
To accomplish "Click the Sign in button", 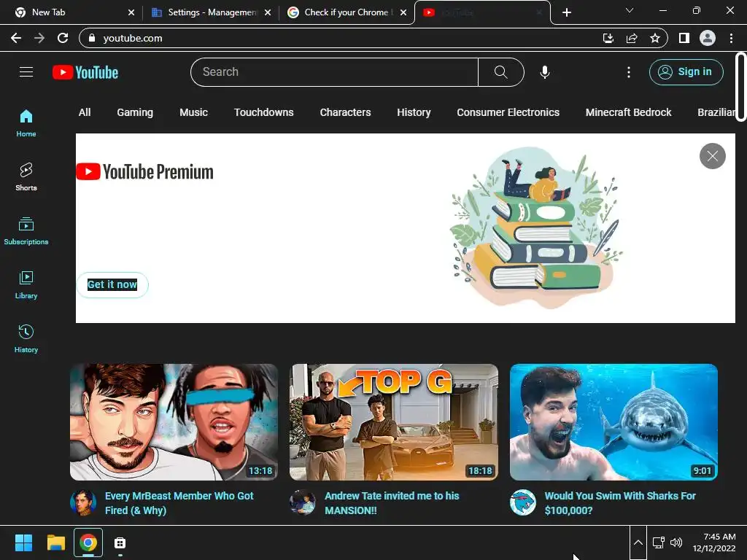I will click(686, 72).
